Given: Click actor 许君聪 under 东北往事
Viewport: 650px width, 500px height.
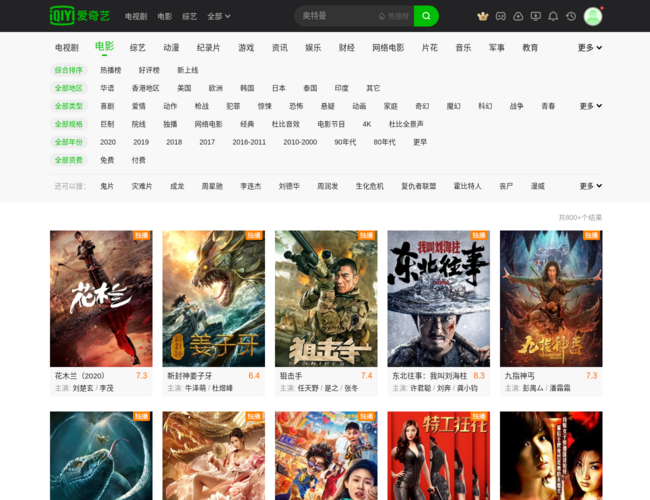Looking at the screenshot, I should (421, 388).
